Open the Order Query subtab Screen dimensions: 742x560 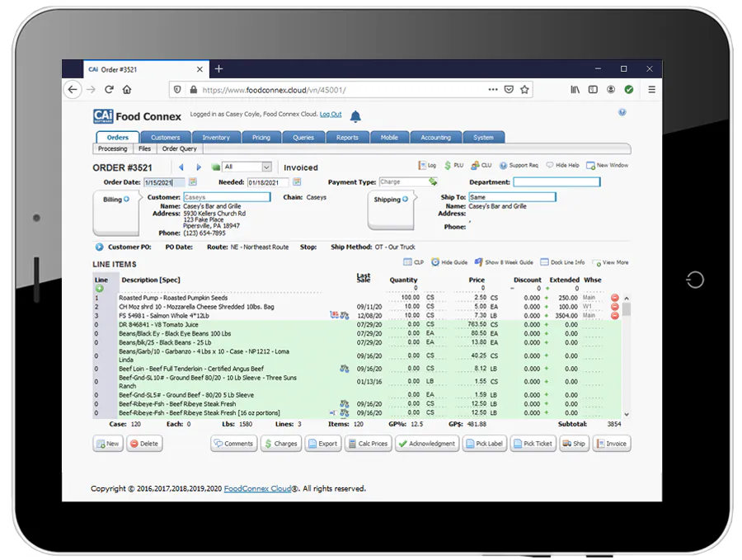click(180, 148)
